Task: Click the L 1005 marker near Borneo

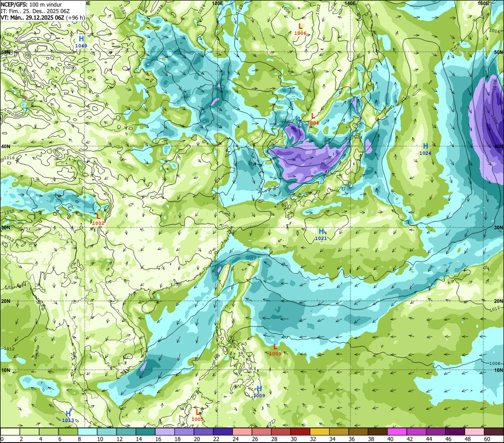Action: tap(198, 415)
